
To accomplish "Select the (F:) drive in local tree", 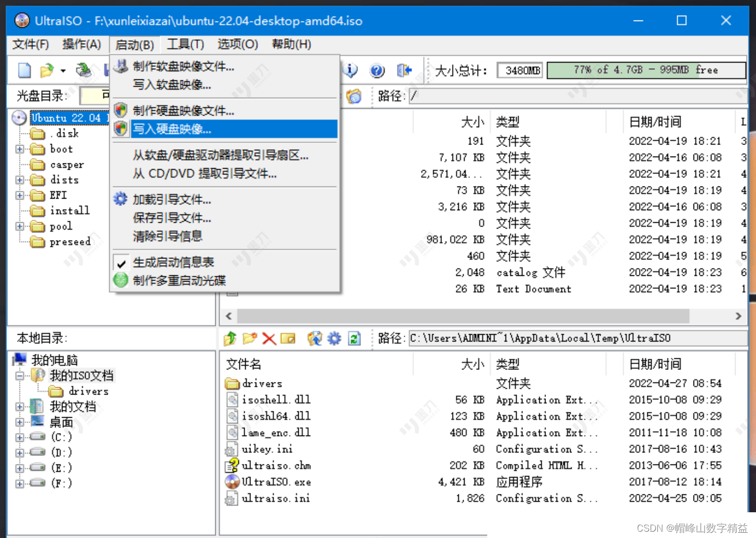I will (x=61, y=483).
